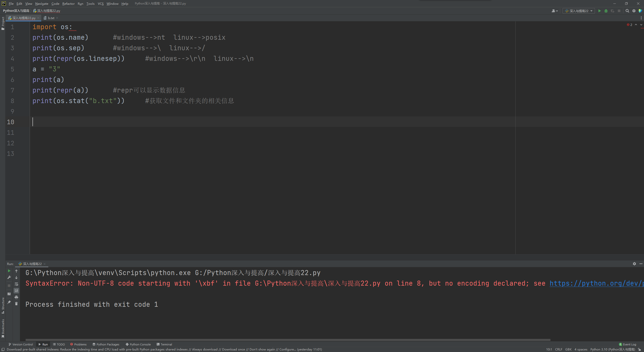Image resolution: width=644 pixels, height=352 pixels.
Task: Print console output with printer icon
Action: [16, 297]
